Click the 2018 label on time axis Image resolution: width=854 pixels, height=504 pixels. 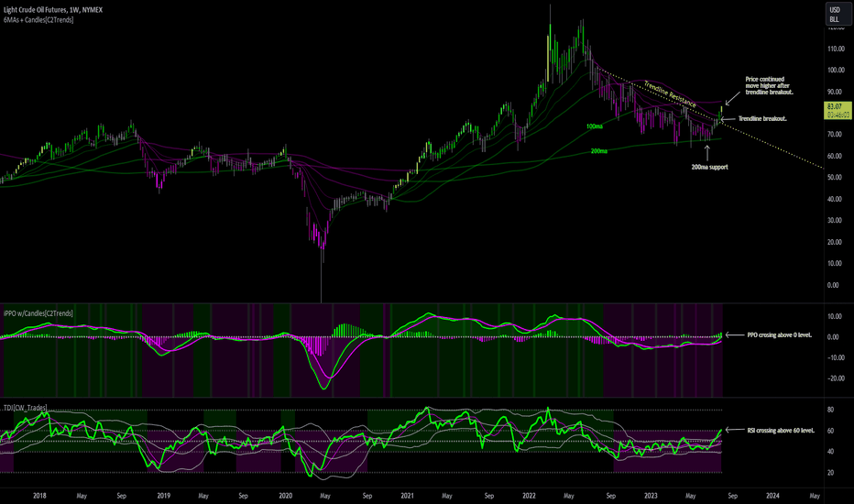click(39, 496)
